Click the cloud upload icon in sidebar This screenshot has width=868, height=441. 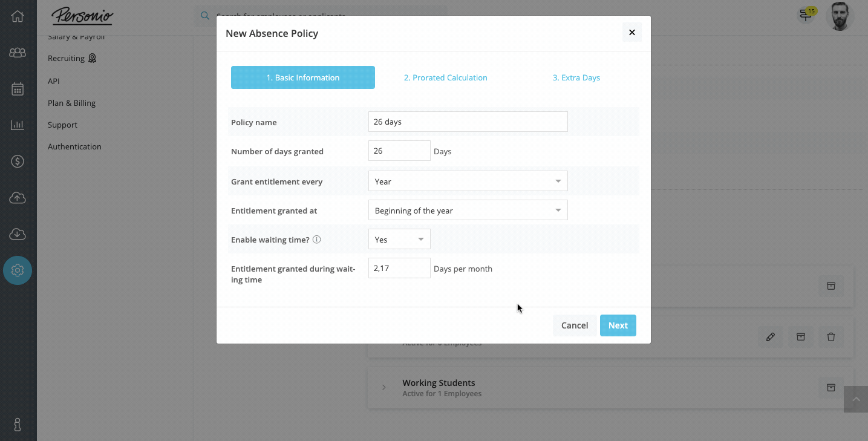(x=18, y=198)
